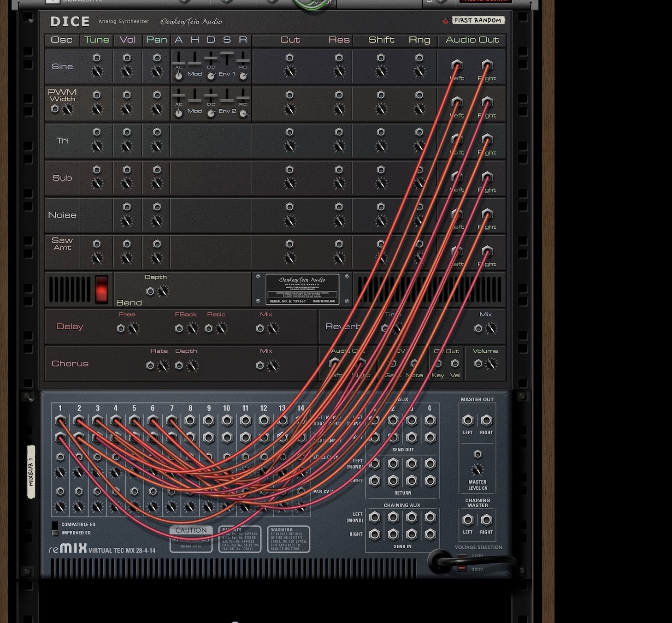
Task: Click the Sine row Audio Out Right jack
Action: 487,65
